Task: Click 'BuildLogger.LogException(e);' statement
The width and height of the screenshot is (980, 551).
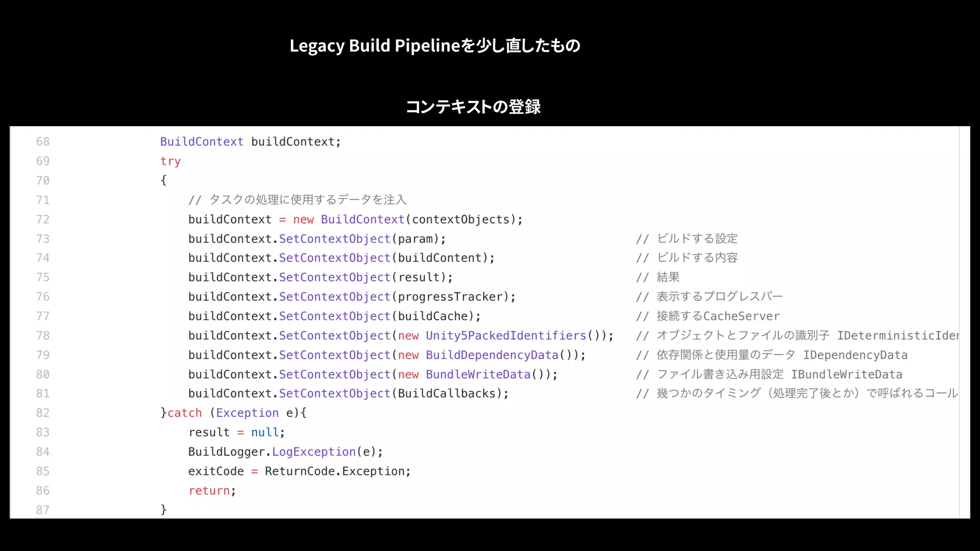Action: pos(286,452)
